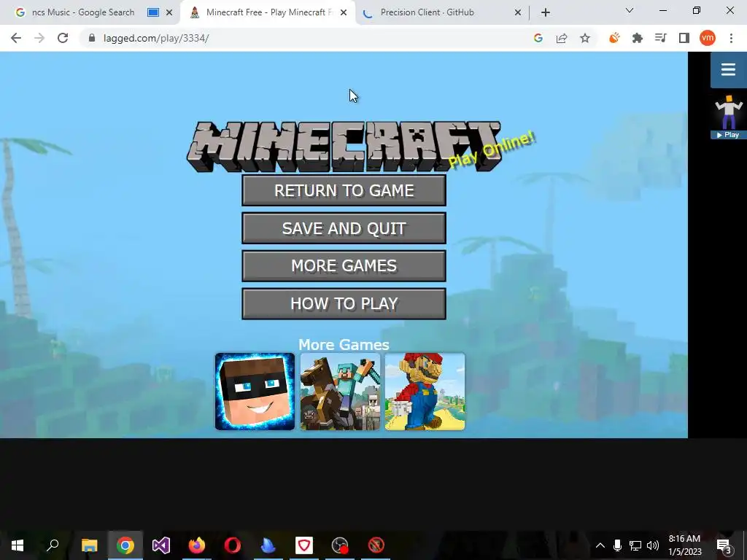Viewport: 747px width, 560px height.
Task: Open the blue flame app in taskbar
Action: 268,545
